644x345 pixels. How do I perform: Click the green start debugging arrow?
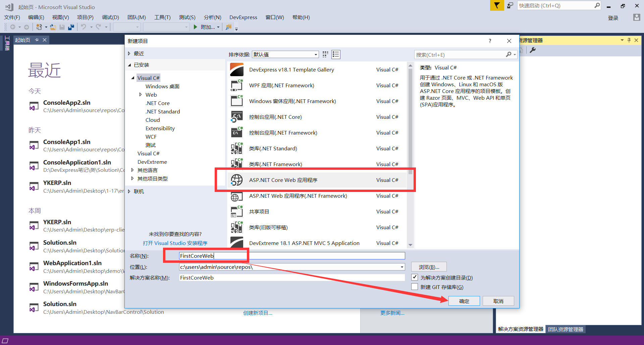pyautogui.click(x=195, y=27)
